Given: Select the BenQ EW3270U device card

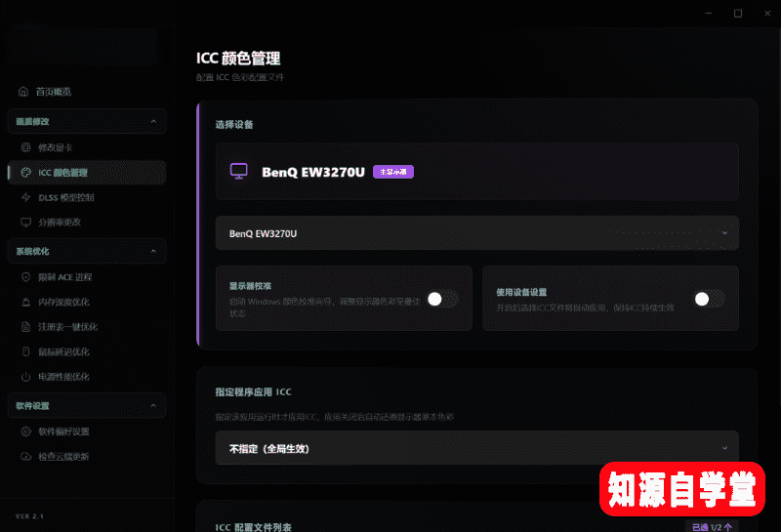Looking at the screenshot, I should pyautogui.click(x=477, y=172).
